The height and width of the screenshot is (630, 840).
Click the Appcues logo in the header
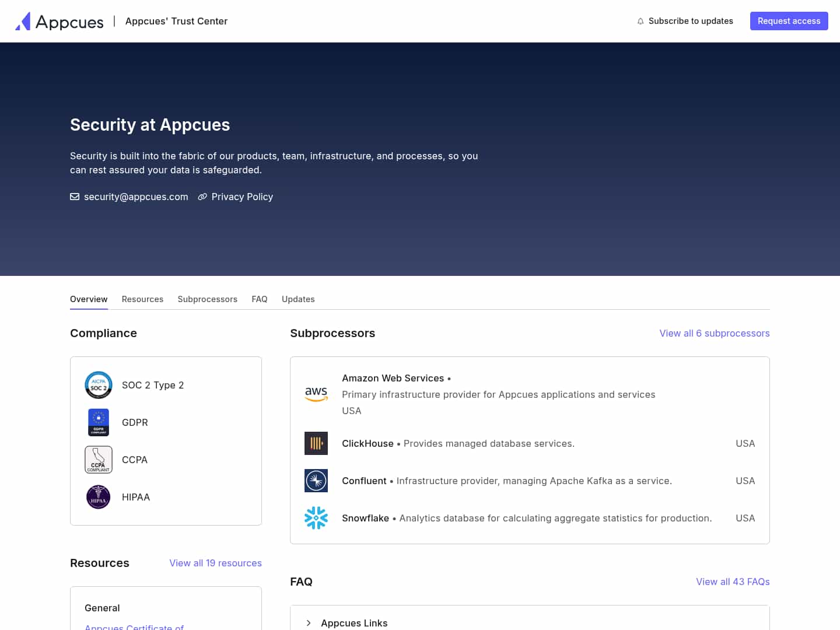pos(60,22)
